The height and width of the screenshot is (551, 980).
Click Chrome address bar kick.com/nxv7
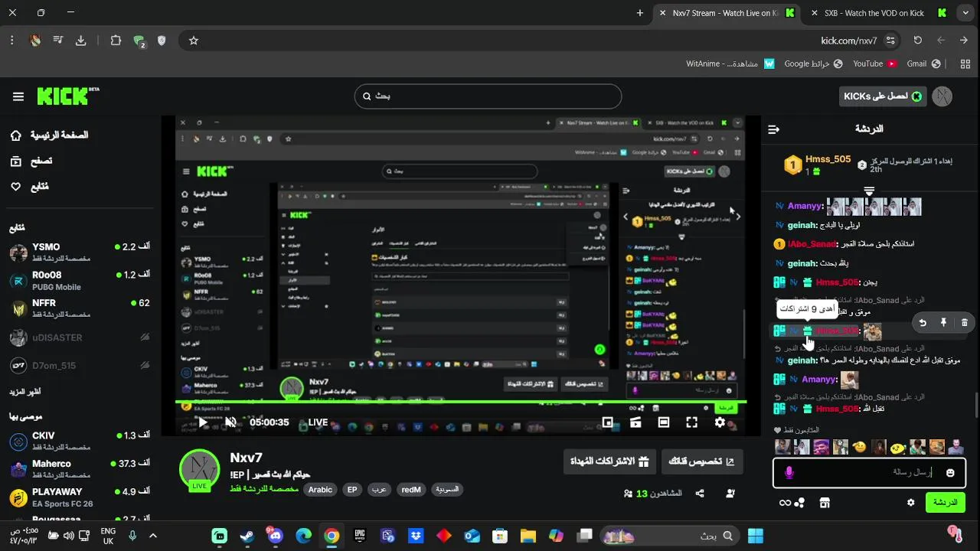pos(848,41)
